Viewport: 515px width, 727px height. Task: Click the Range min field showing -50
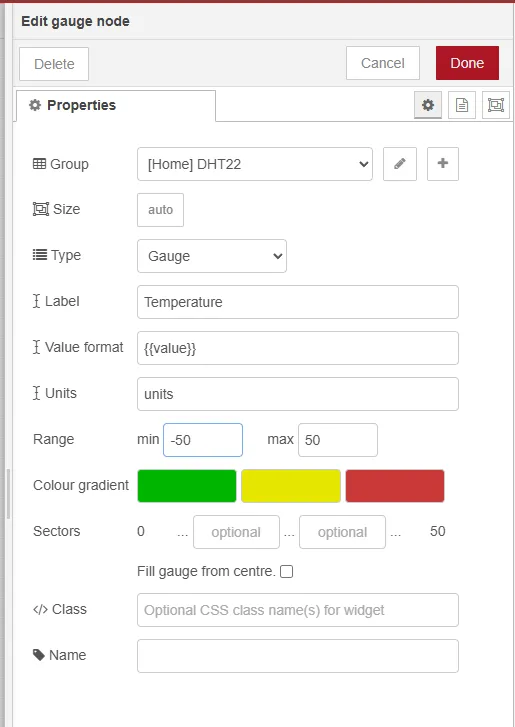coord(203,440)
